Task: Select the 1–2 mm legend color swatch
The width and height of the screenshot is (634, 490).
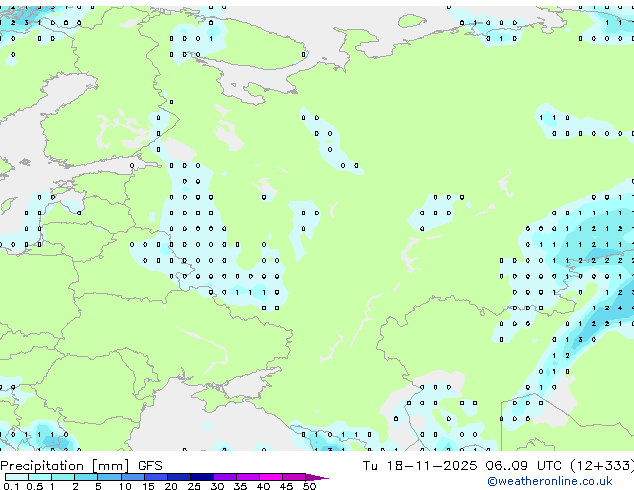Action: tap(63, 477)
